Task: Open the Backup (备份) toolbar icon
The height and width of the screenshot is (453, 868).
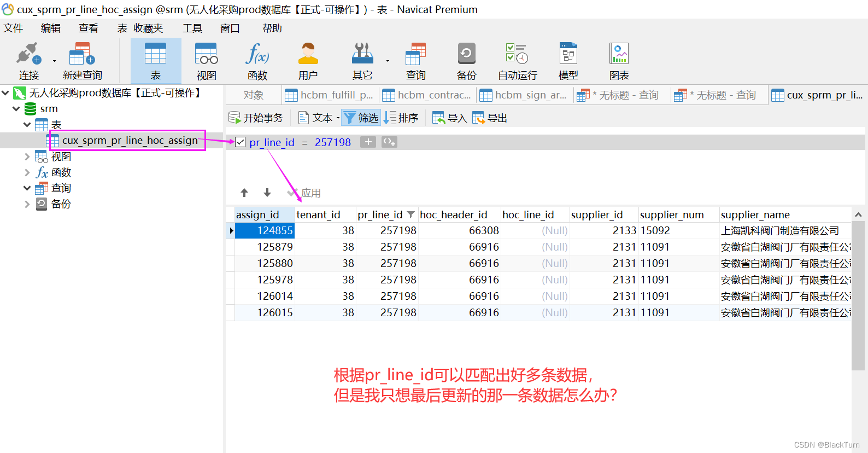Action: [466, 54]
